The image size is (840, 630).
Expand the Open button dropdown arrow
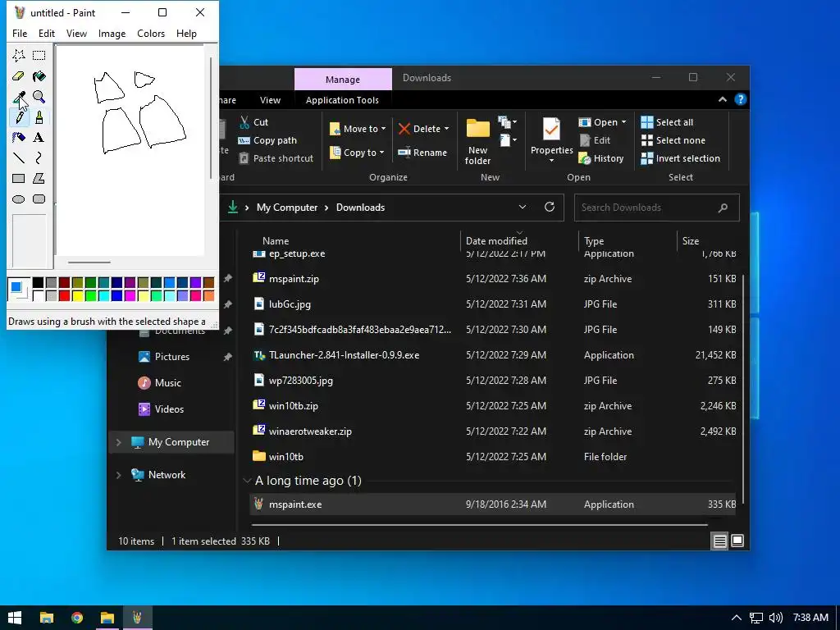pos(623,122)
